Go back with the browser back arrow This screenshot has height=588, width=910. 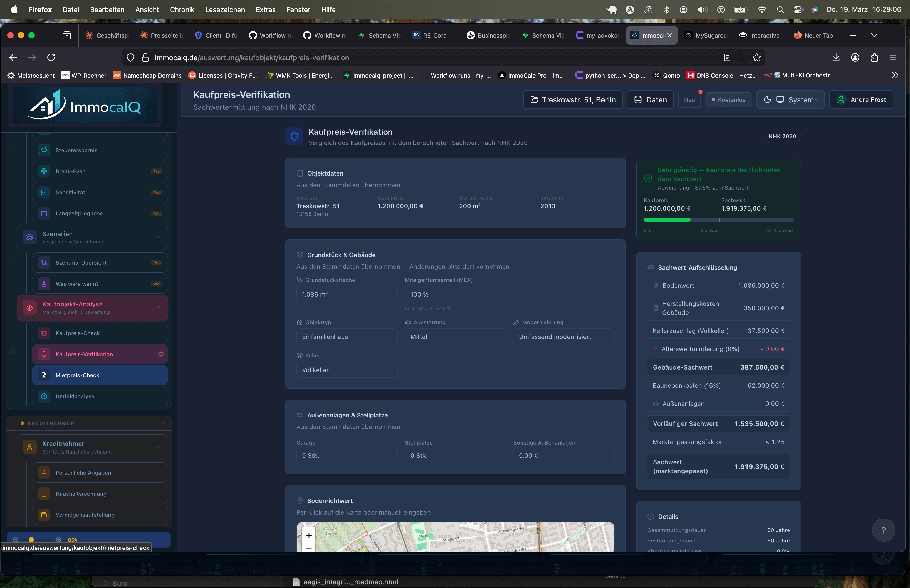pos(13,57)
